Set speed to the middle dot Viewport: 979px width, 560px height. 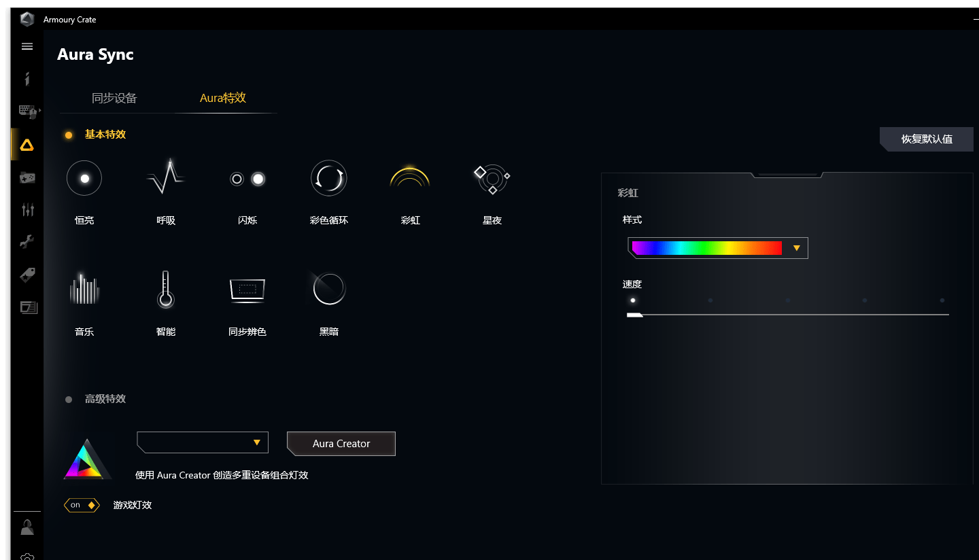coord(788,300)
